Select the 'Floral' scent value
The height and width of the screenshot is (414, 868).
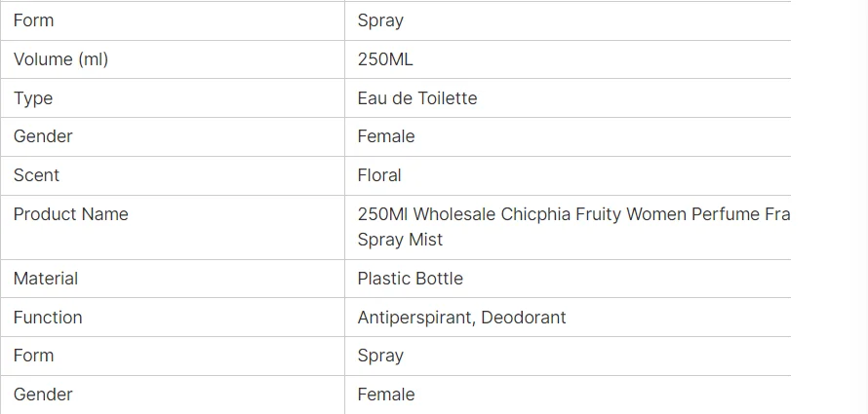[379, 175]
